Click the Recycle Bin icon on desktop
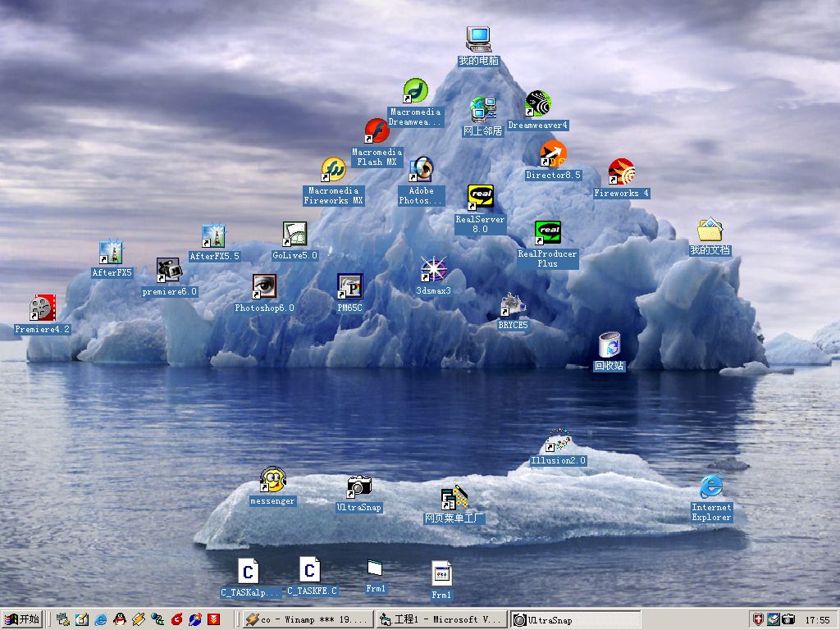Screen dimensions: 840x630 pos(609,345)
